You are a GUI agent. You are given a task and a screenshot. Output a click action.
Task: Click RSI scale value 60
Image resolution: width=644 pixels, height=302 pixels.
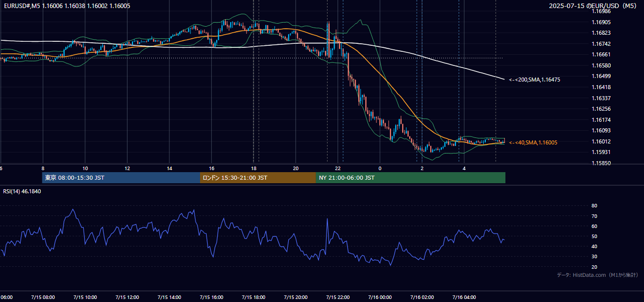point(594,226)
